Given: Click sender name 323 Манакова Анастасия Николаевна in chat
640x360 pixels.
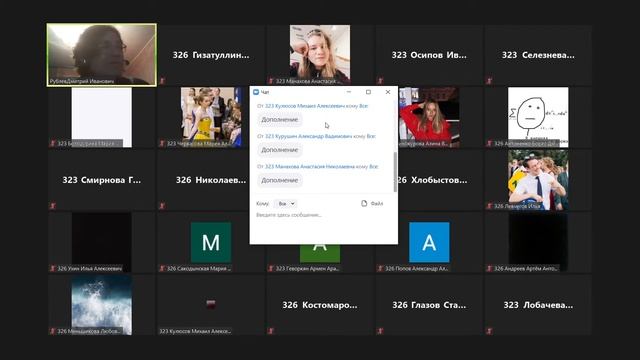Looking at the screenshot, I should 310,167.
